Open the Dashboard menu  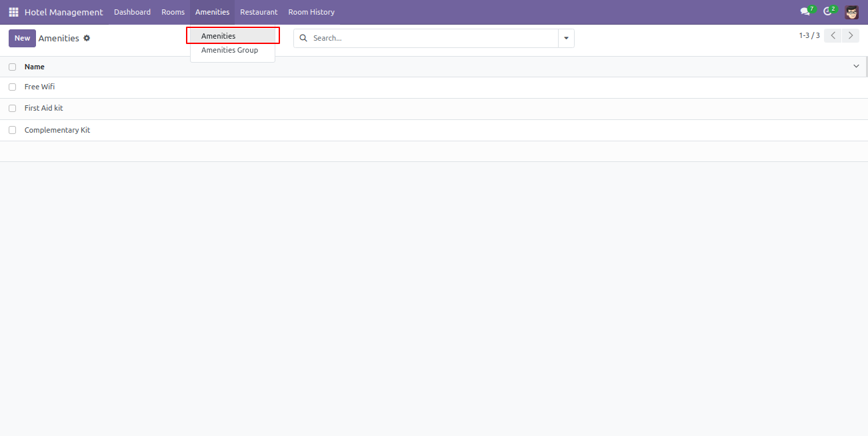(x=132, y=12)
